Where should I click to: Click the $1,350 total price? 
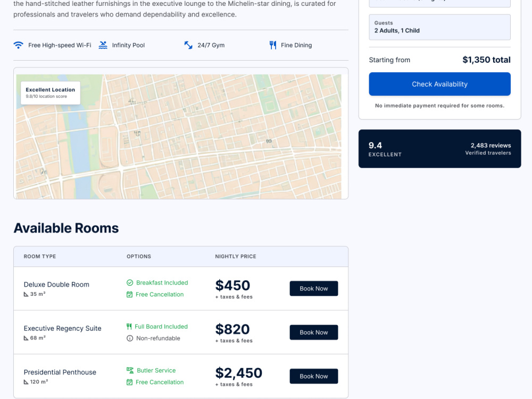point(486,60)
